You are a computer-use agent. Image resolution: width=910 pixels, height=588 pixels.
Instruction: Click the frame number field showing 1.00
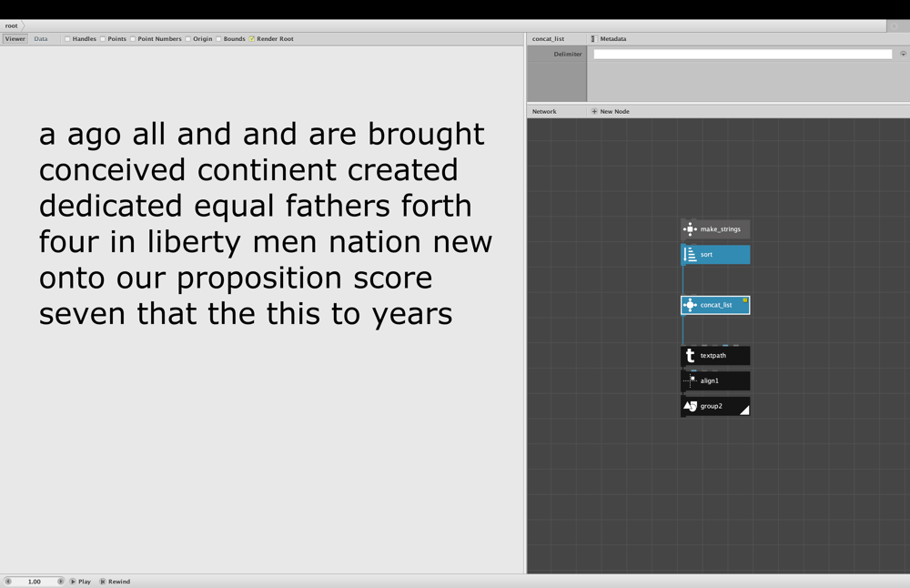tap(35, 581)
